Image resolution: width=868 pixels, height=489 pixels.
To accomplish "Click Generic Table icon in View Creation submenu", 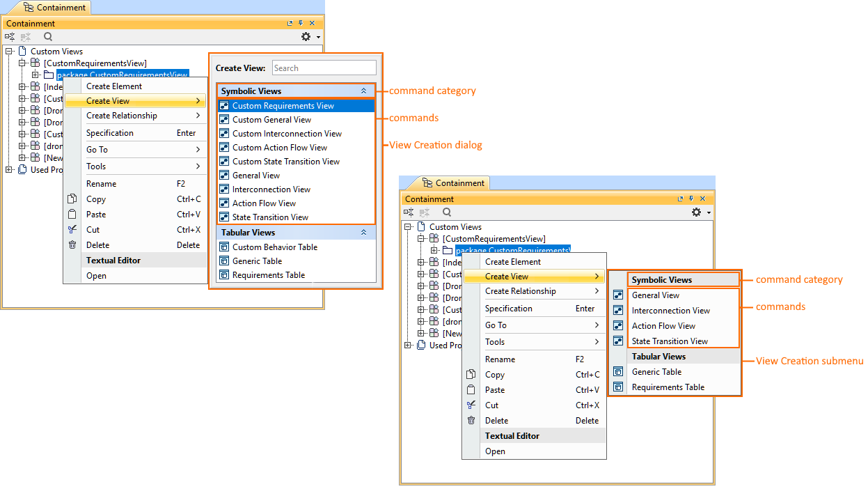I will [x=617, y=372].
